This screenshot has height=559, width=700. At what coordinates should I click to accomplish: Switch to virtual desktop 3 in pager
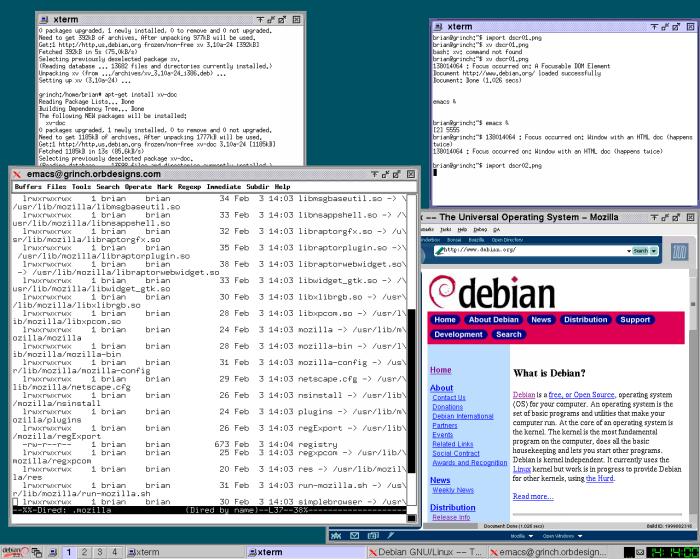coord(100,552)
